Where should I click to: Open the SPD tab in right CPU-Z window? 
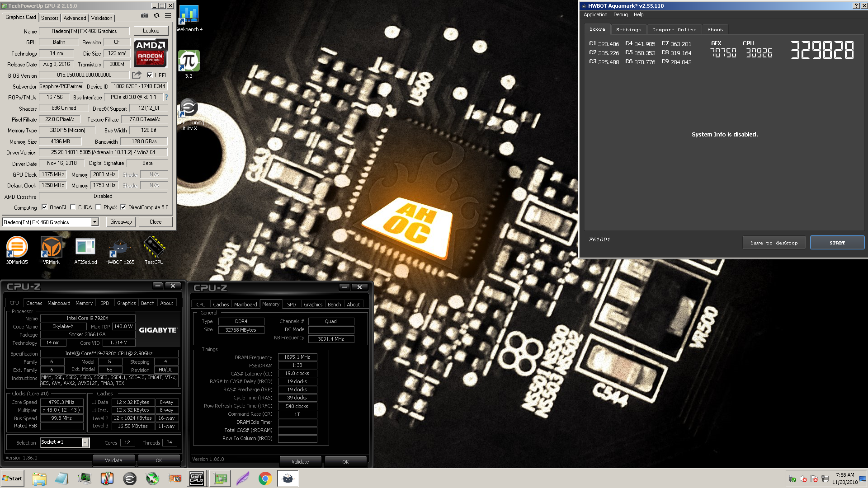tap(292, 305)
